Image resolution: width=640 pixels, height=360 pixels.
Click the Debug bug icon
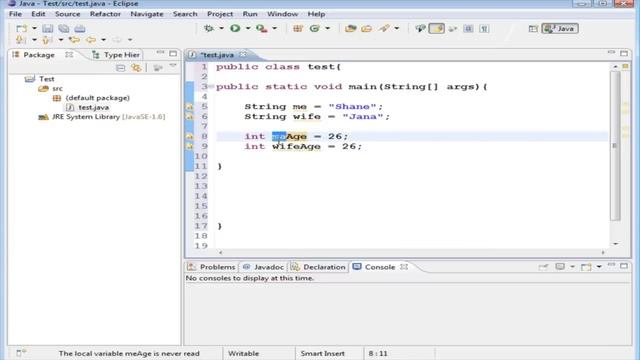tap(209, 29)
